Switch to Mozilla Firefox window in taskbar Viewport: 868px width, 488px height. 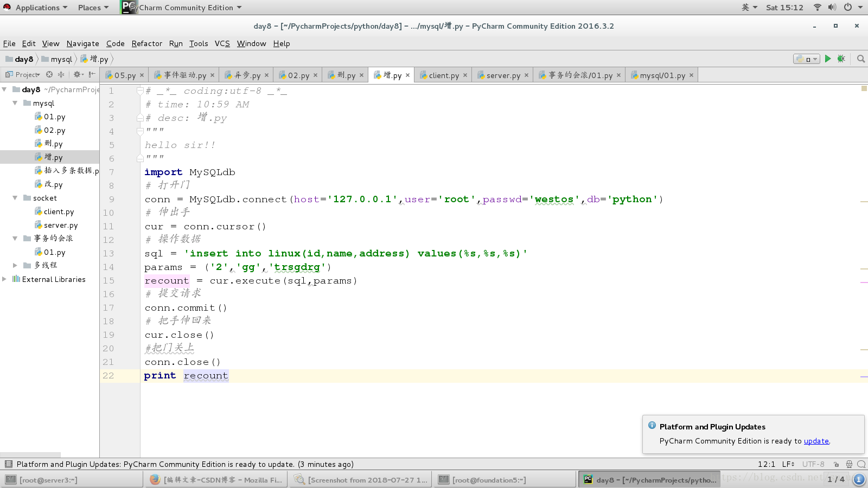[217, 480]
